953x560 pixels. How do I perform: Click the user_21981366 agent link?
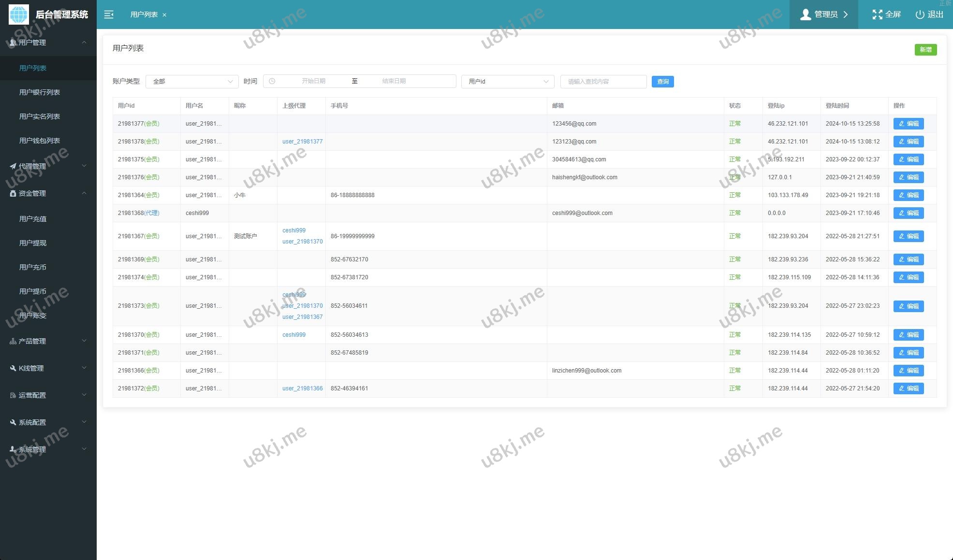point(302,388)
